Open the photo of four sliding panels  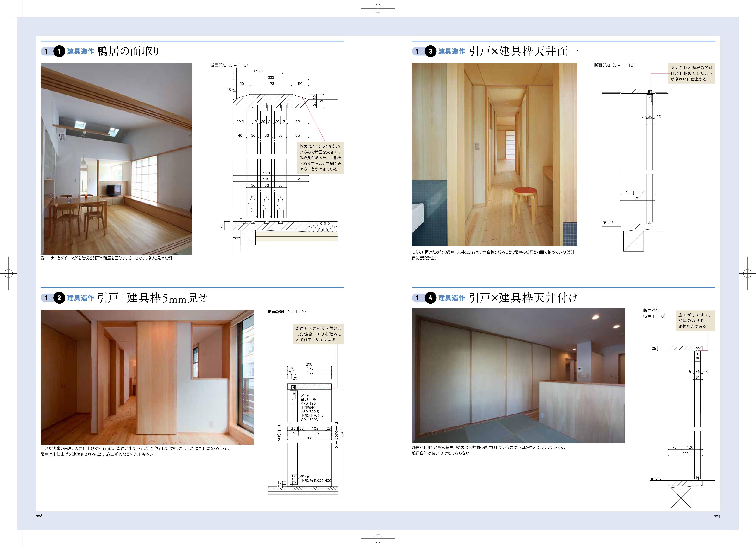[x=518, y=376]
